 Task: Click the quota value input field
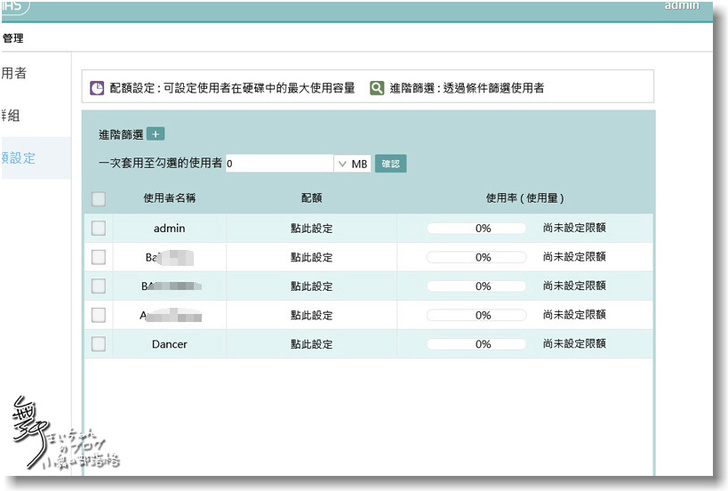[x=279, y=163]
